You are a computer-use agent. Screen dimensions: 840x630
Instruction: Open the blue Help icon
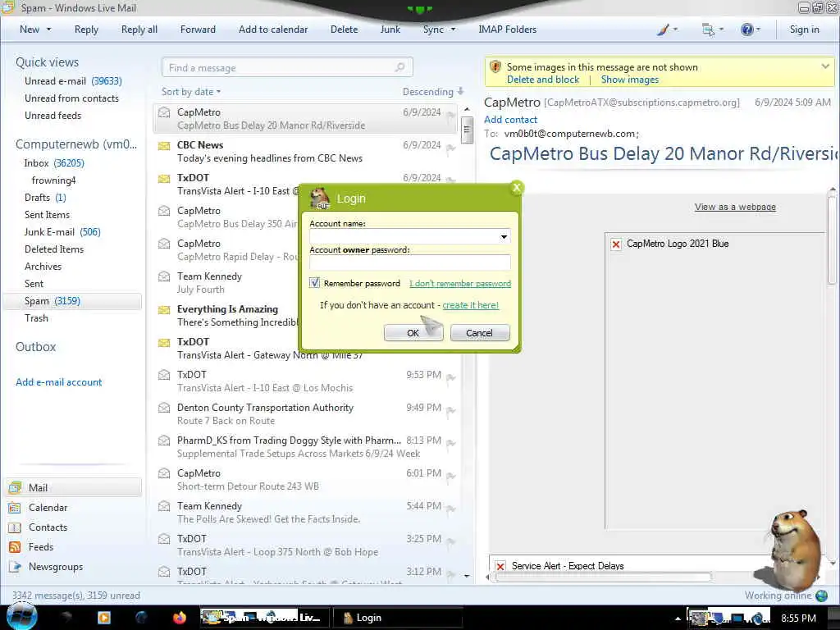pos(746,30)
